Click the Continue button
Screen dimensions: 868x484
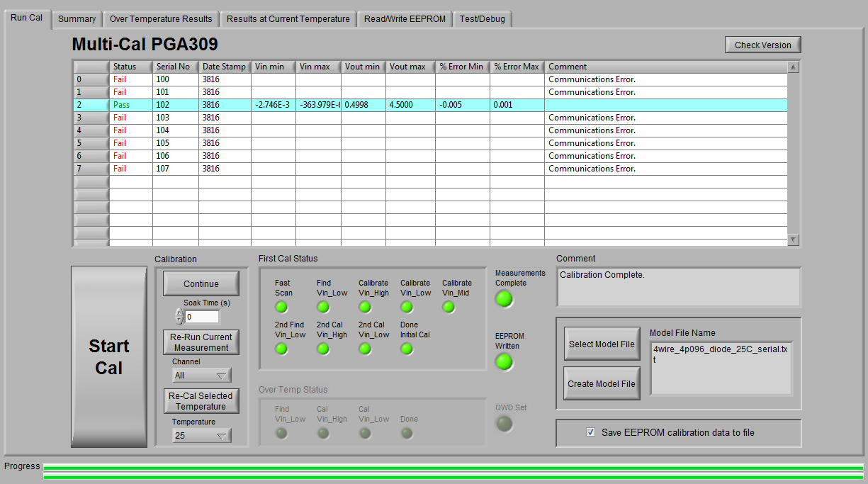(x=201, y=283)
